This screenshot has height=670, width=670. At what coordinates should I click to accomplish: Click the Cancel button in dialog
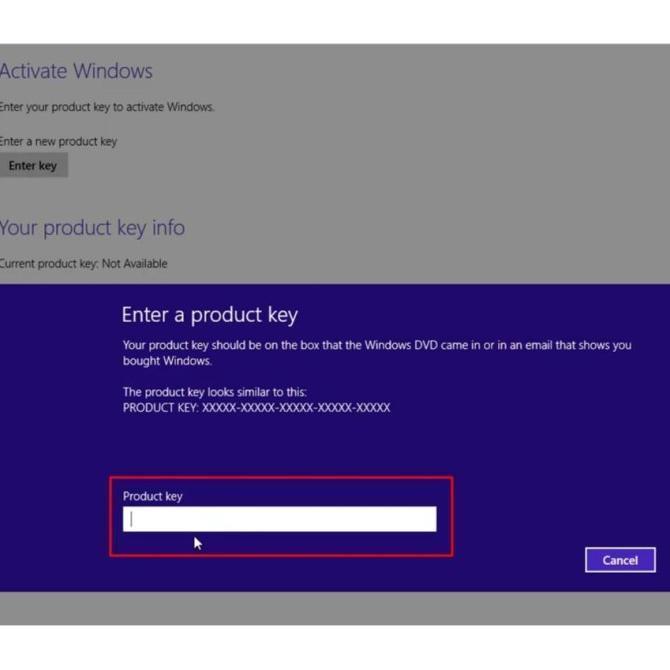[x=620, y=560]
